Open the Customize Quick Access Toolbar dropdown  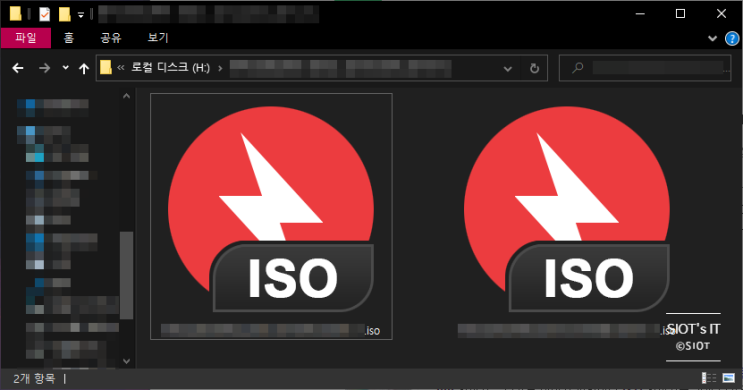coord(81,15)
